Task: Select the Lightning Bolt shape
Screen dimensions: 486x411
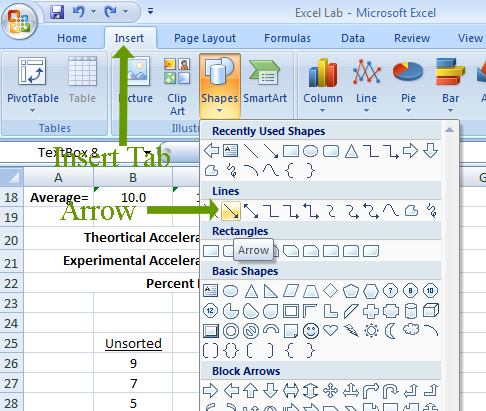Action: click(351, 331)
